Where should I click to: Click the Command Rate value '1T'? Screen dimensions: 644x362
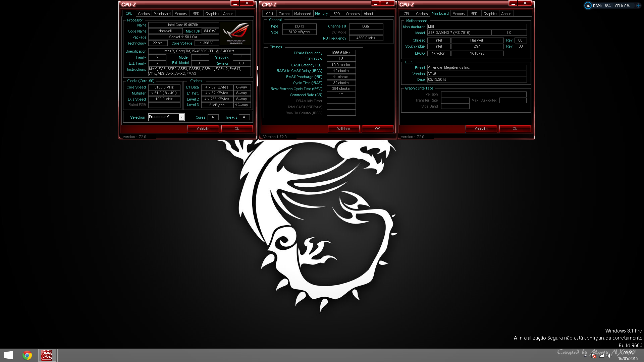[341, 95]
